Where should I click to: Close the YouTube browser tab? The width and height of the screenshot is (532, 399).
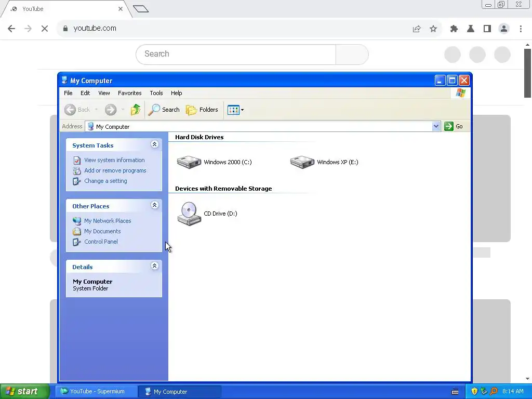pos(120,9)
